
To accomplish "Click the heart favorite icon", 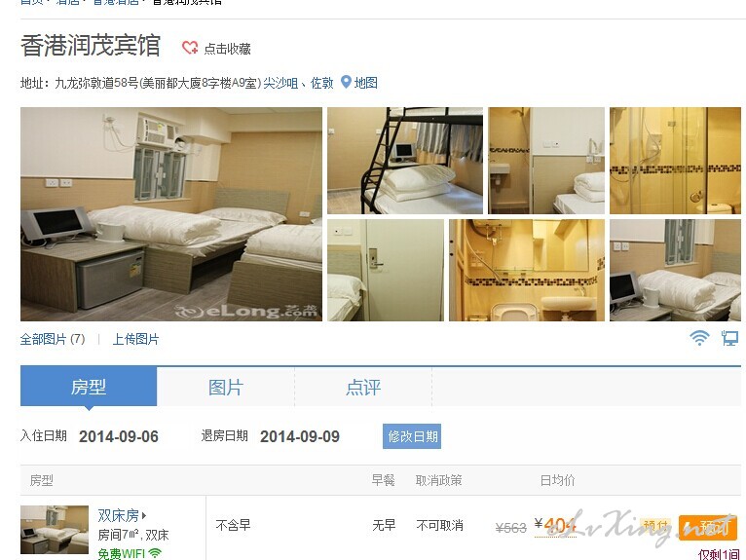I will pos(190,48).
